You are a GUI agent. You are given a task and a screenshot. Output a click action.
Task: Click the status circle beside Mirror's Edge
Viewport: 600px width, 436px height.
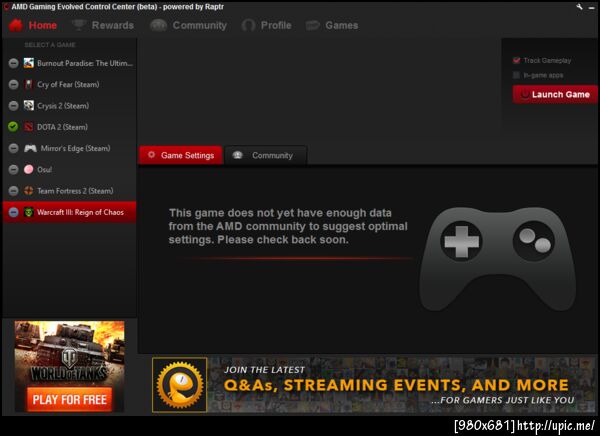click(x=13, y=148)
